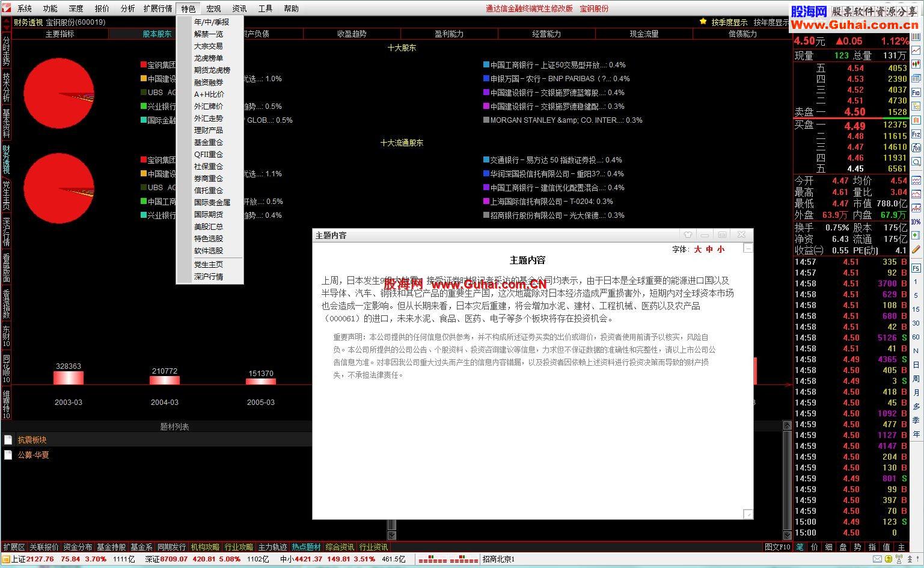Open the 抗震板块 topic entry

(32, 440)
